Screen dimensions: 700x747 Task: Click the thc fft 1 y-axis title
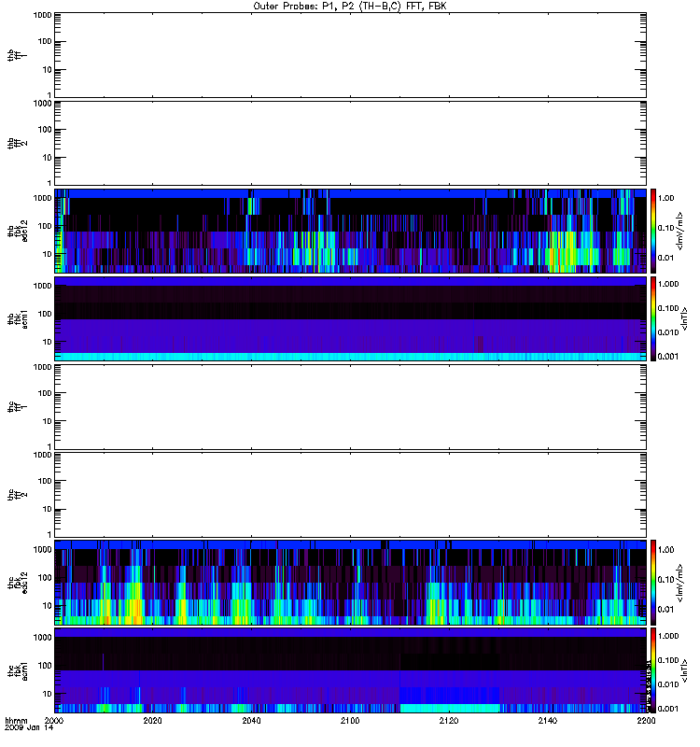(18, 407)
